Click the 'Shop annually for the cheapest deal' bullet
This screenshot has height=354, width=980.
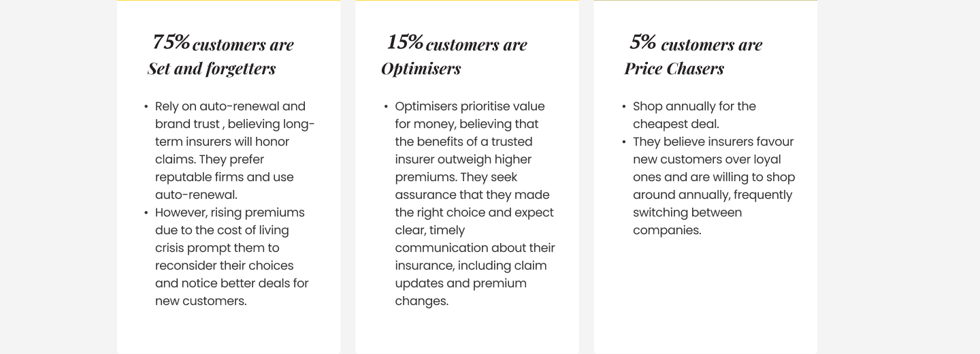(694, 115)
